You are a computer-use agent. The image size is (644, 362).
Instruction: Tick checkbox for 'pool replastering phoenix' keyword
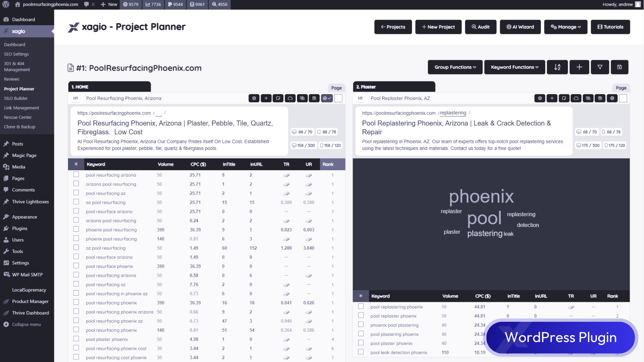tap(361, 306)
